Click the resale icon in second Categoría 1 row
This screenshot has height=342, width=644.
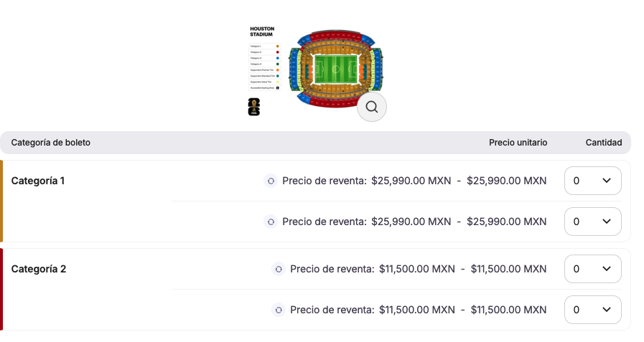(x=271, y=222)
